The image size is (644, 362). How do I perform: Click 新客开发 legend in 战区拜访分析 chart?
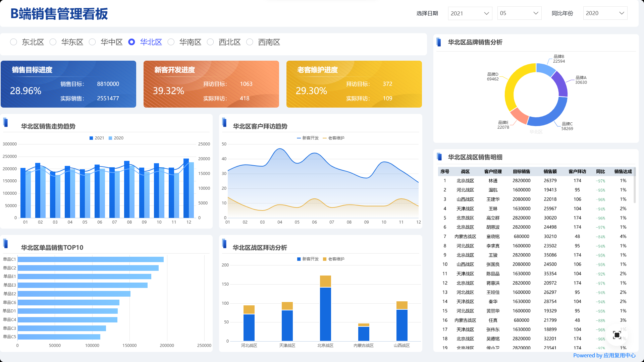tap(308, 259)
